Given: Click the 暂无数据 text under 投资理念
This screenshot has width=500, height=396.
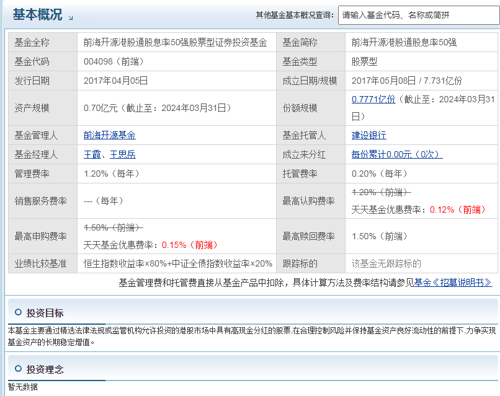Looking at the screenshot, I should coord(23,387).
